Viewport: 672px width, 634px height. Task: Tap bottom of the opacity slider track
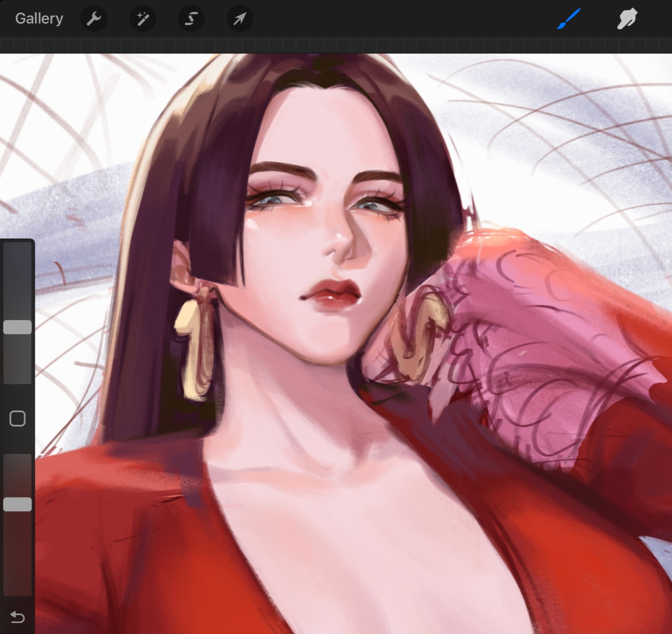17,588
